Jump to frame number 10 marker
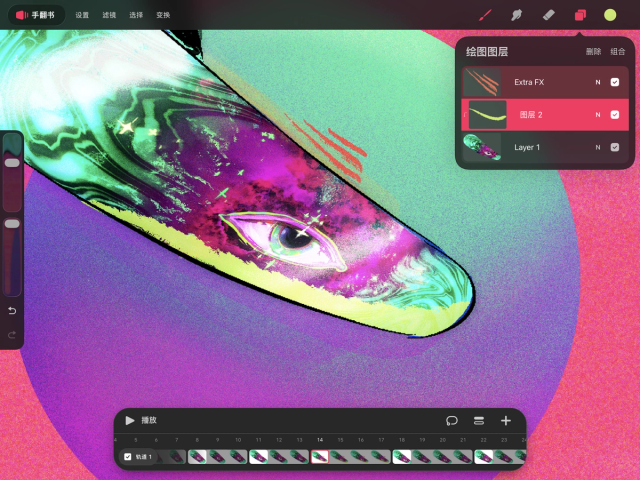 238,440
